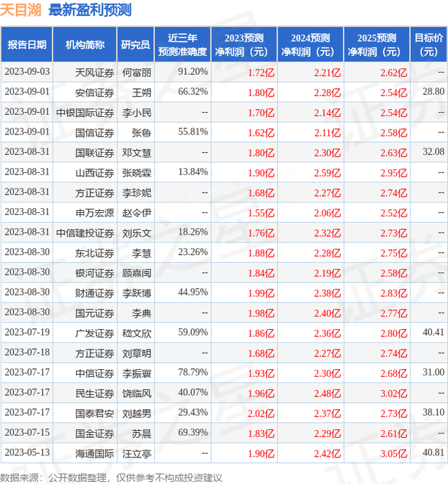The image size is (448, 484).
Task: Click the 机构简称 column header
Action: pos(85,45)
